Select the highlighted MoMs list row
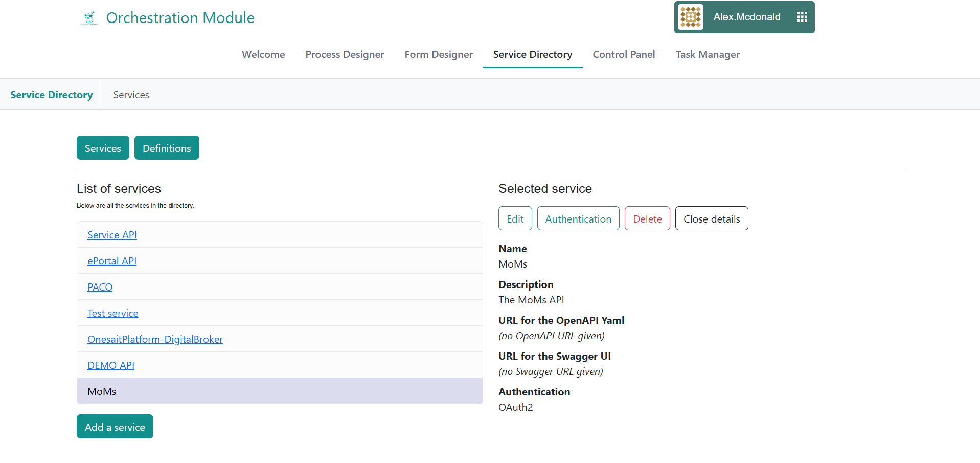 point(279,391)
